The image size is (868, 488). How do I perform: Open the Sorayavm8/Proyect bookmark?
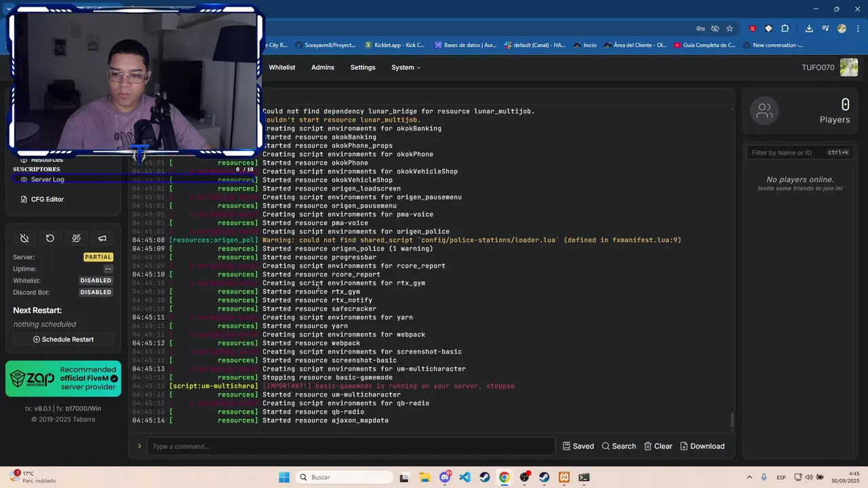tap(325, 45)
